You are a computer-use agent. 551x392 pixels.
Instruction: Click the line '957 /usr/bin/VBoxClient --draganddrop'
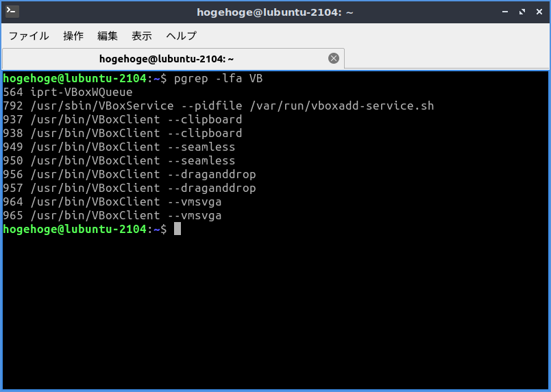point(130,188)
